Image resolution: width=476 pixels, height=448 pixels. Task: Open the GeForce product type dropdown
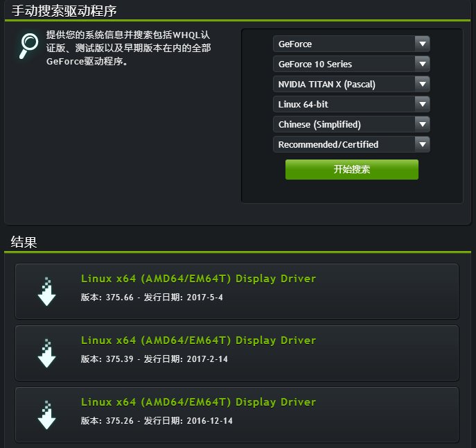point(351,44)
